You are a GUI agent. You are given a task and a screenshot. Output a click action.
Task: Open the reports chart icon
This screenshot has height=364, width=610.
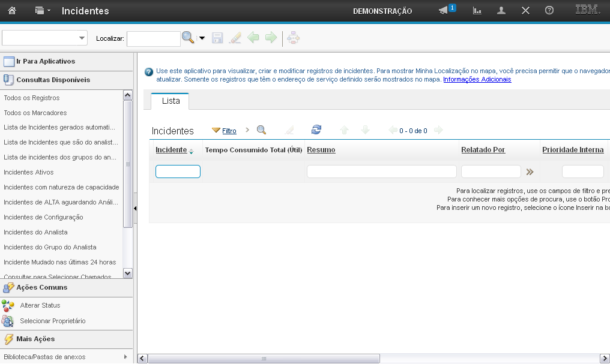477,11
